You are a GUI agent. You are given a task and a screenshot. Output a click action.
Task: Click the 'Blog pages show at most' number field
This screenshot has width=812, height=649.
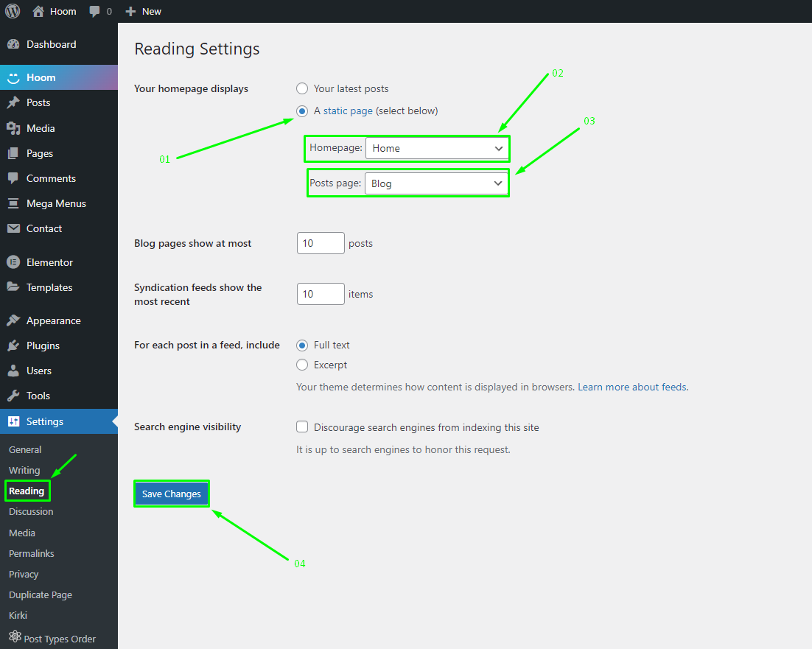(x=321, y=243)
